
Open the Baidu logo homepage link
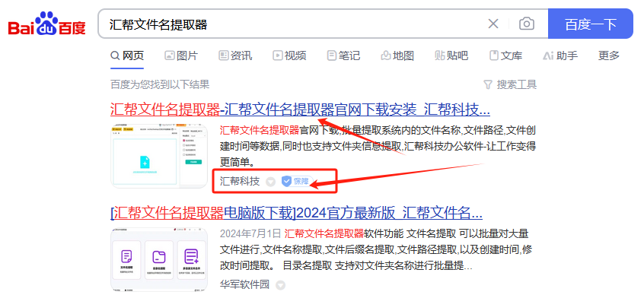pyautogui.click(x=47, y=24)
